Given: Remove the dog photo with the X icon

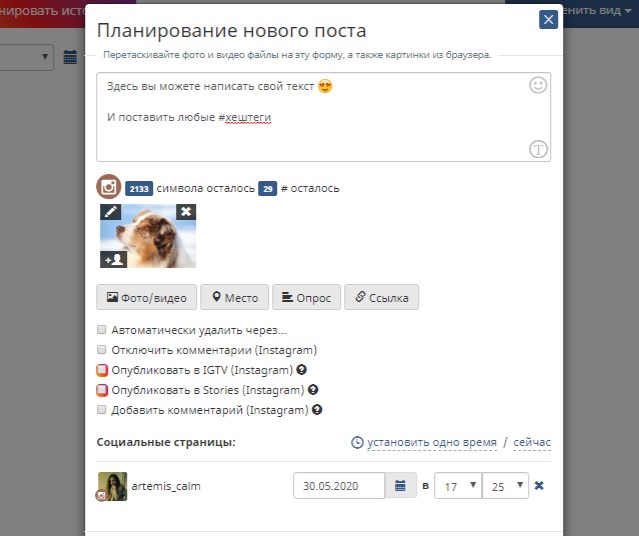Looking at the screenshot, I should [x=186, y=212].
